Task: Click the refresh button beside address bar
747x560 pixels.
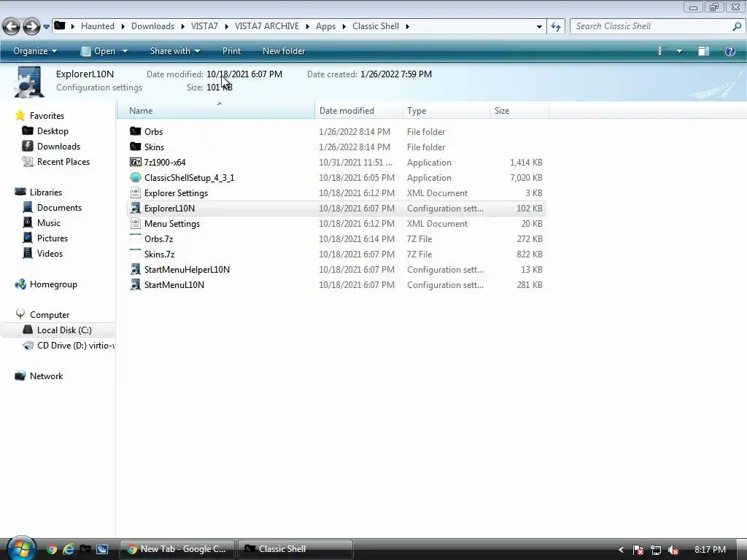Action: point(555,27)
